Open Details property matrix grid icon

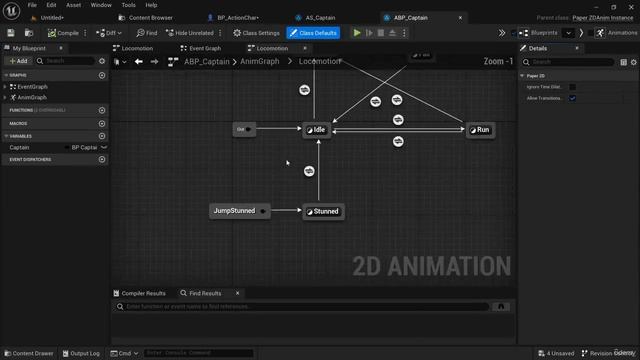(x=623, y=62)
